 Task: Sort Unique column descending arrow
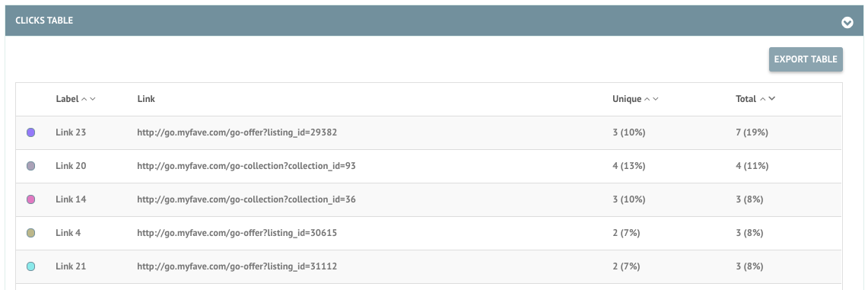[x=656, y=99]
